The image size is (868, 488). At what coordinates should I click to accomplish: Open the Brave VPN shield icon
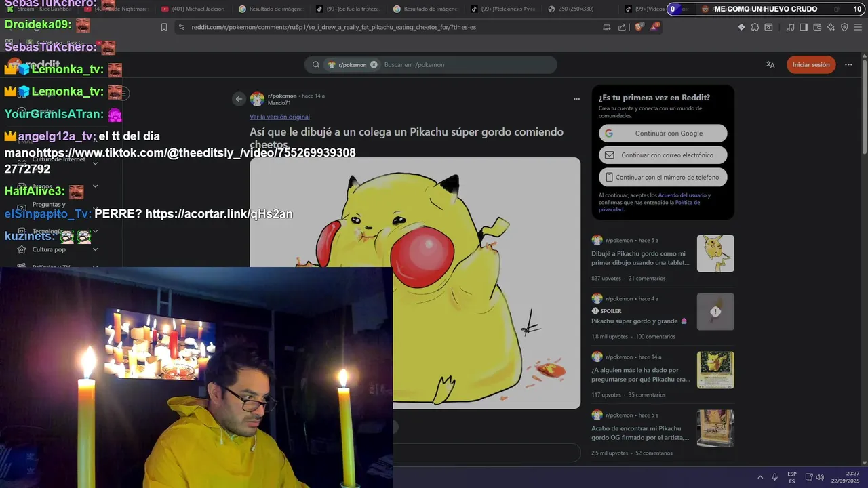pos(844,27)
